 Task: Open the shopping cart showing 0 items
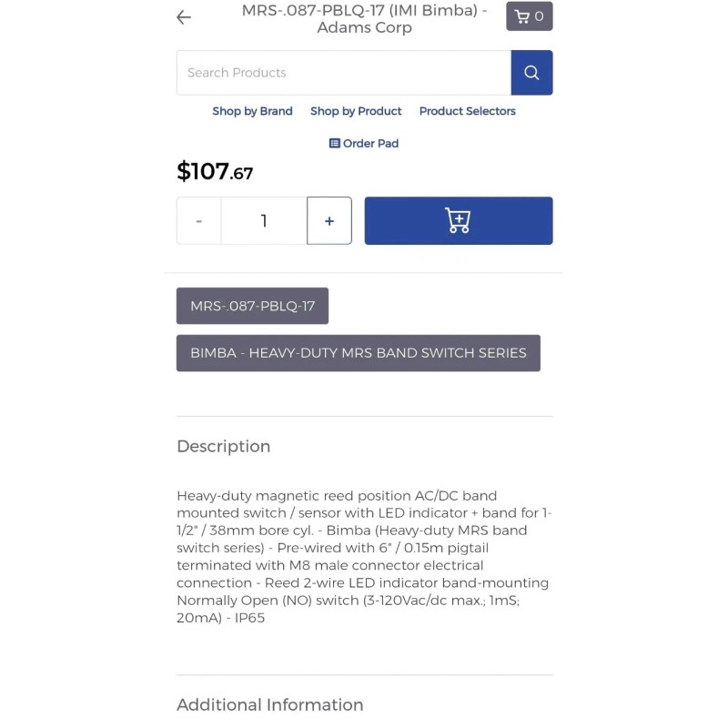[x=529, y=16]
